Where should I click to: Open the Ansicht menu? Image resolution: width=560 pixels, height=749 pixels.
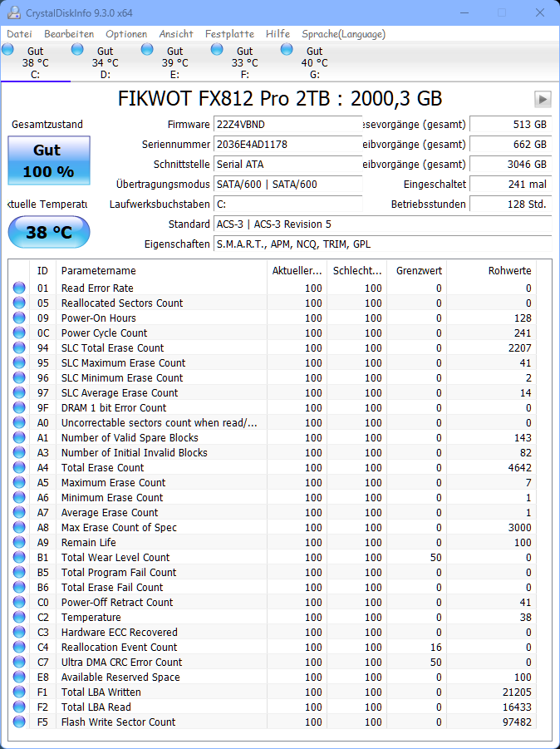pyautogui.click(x=176, y=34)
